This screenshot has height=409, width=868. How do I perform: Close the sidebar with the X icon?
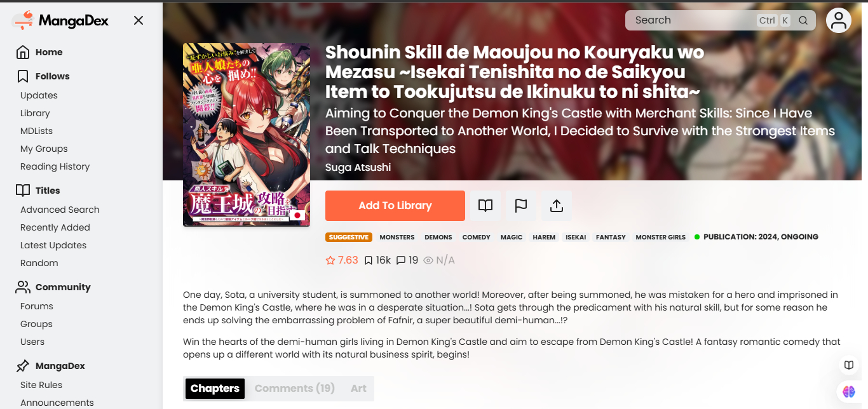pos(139,20)
